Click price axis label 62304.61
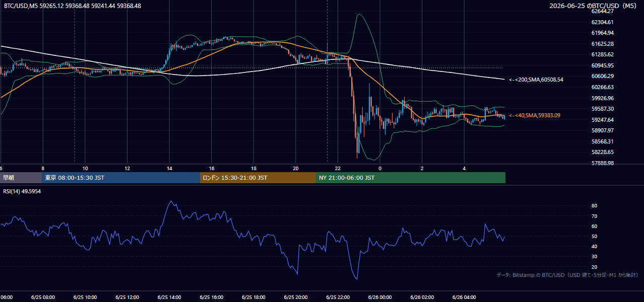The height and width of the screenshot is (302, 644). 602,22
